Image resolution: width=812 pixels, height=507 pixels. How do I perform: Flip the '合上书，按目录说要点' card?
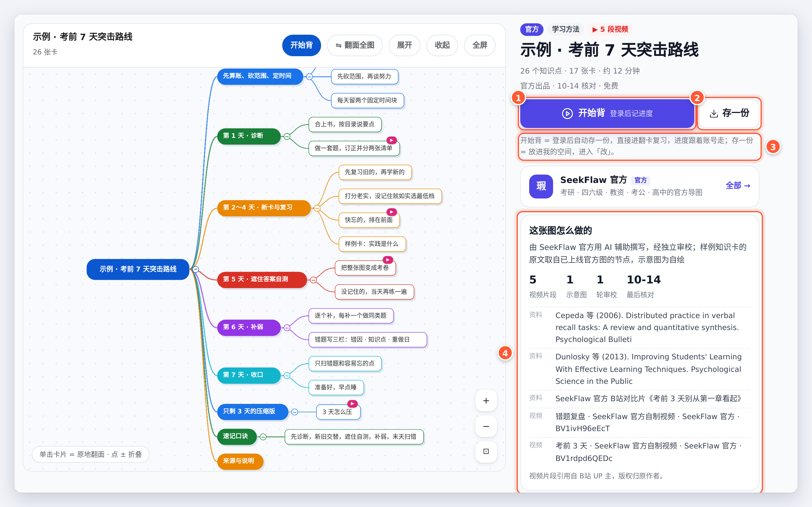[x=345, y=124]
